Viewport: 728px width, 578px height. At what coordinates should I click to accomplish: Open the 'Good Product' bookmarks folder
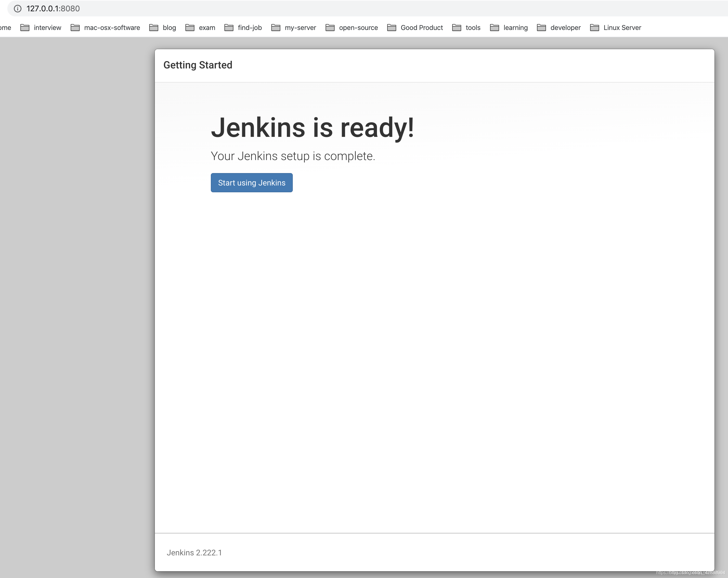(x=422, y=27)
